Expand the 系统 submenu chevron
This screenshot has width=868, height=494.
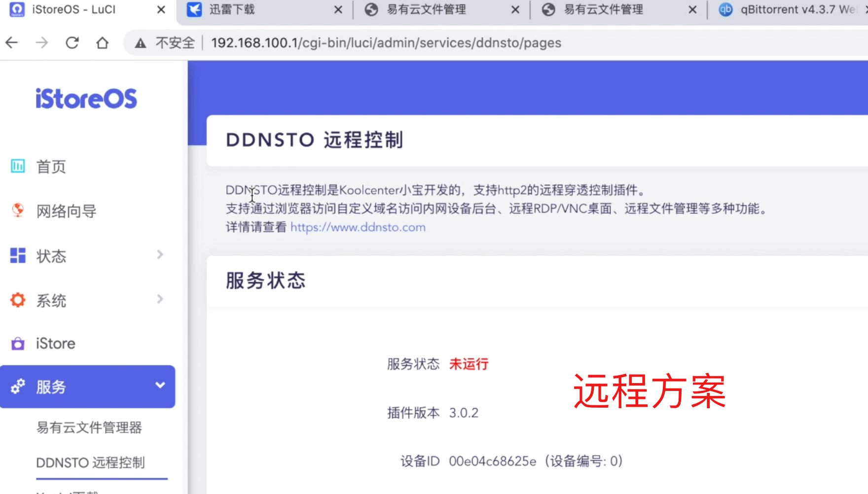[x=160, y=299]
